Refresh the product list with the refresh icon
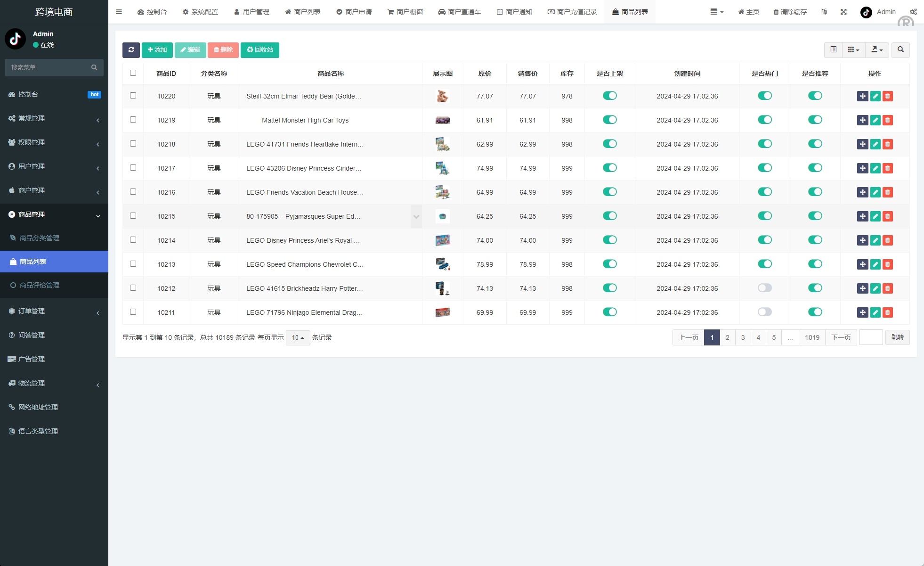 (131, 49)
